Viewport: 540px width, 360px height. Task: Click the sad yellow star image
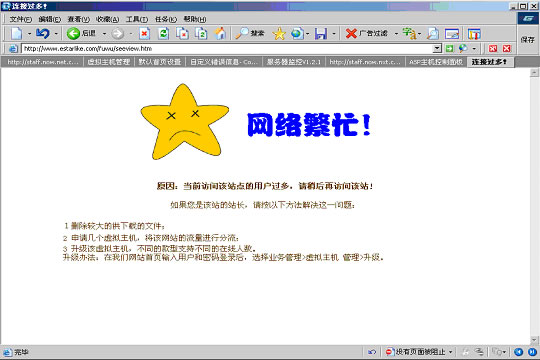tap(185, 122)
